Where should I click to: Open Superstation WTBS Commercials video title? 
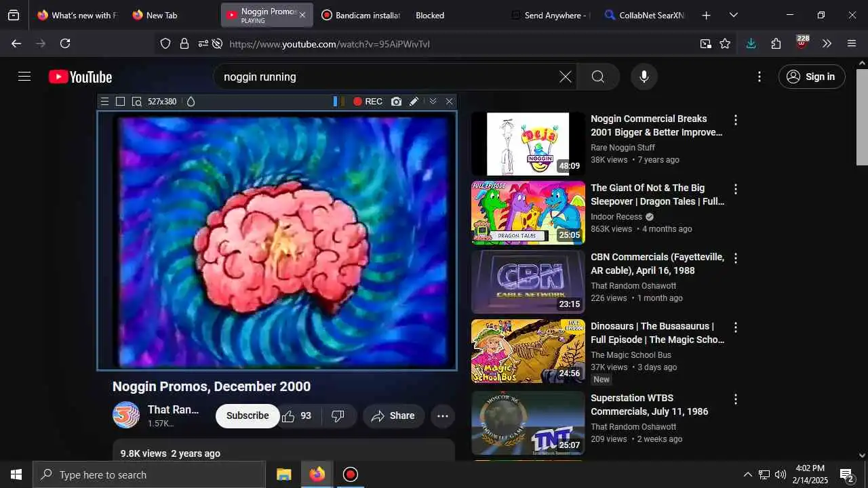coord(649,405)
